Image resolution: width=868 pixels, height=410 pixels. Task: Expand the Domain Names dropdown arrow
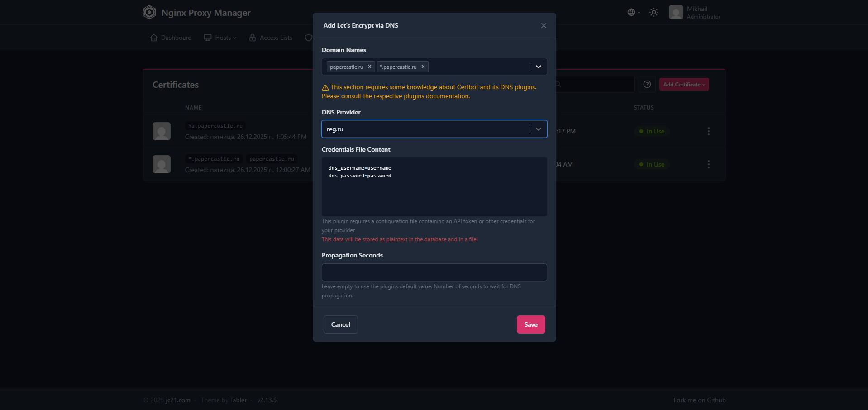pyautogui.click(x=539, y=67)
